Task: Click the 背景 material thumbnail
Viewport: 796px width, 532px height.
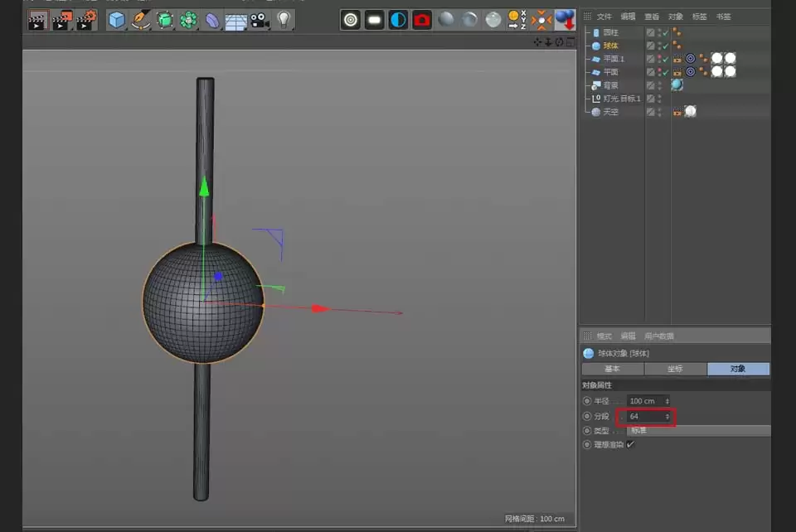Action: (677, 84)
